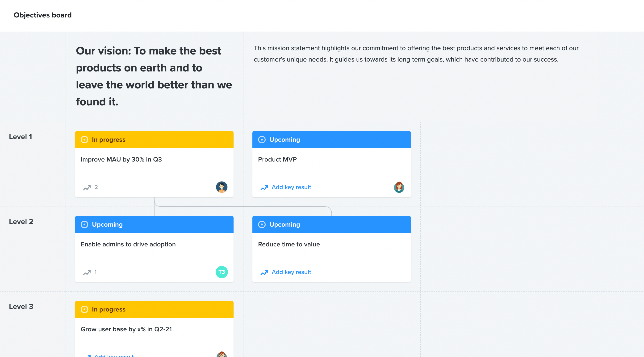Open the avatar on Improve MAU card
Screen dimensions: 644x357
pyautogui.click(x=222, y=187)
